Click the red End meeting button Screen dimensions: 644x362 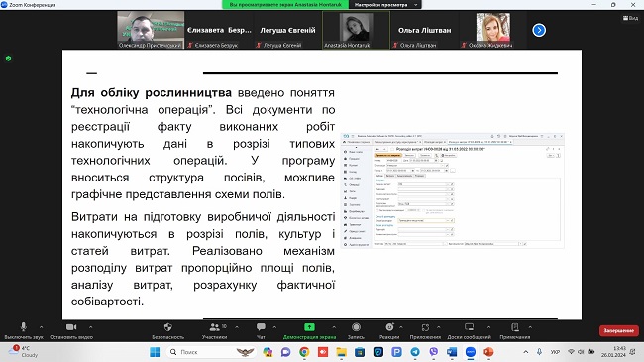coord(618,330)
